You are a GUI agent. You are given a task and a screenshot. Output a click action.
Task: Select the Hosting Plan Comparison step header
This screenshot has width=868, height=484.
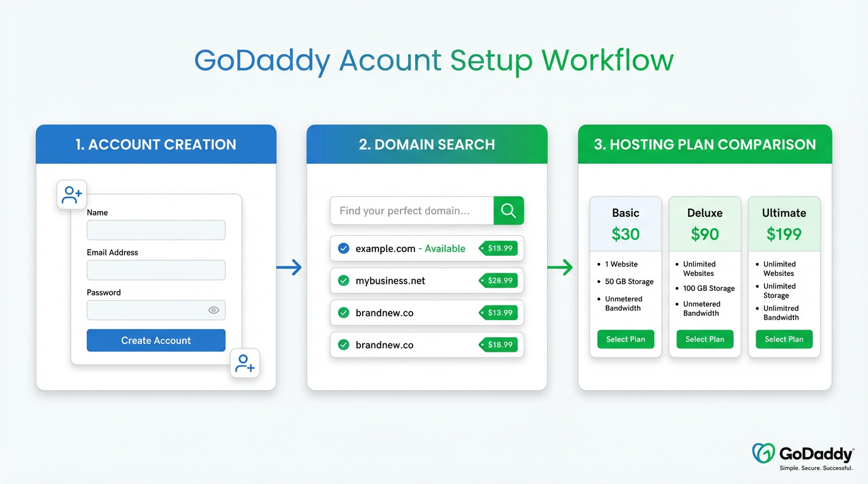(705, 144)
